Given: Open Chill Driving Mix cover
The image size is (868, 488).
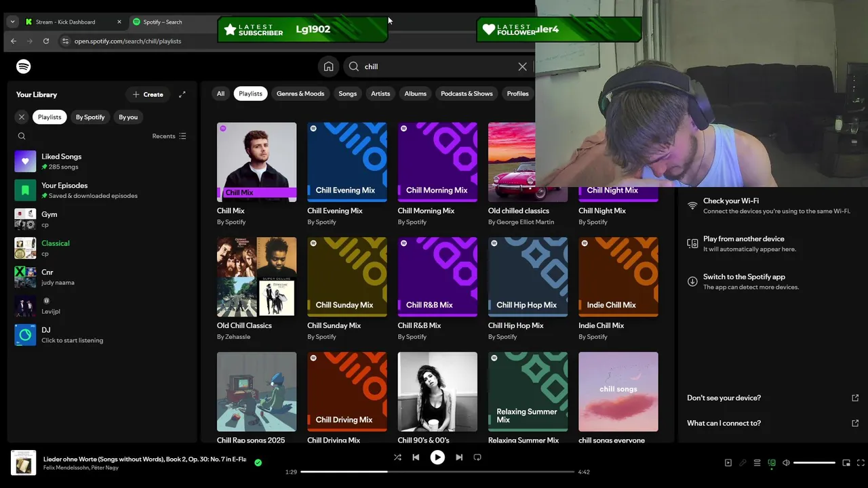Looking at the screenshot, I should (347, 392).
